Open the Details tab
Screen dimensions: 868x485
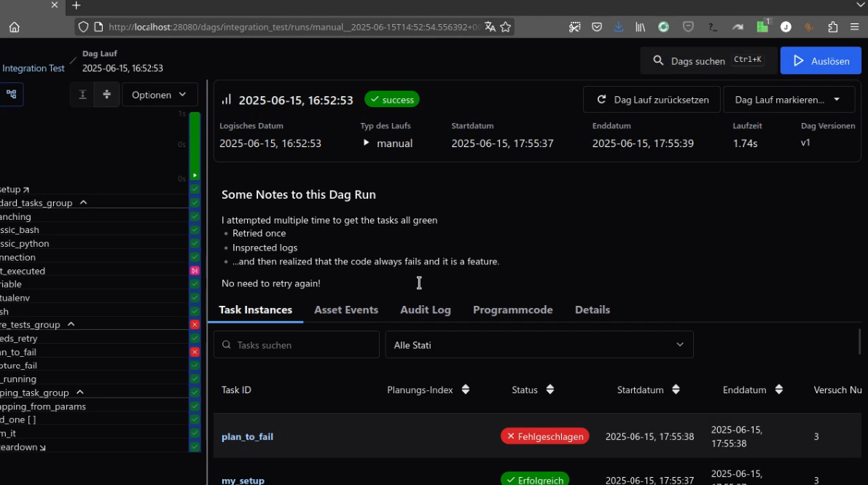pos(593,310)
